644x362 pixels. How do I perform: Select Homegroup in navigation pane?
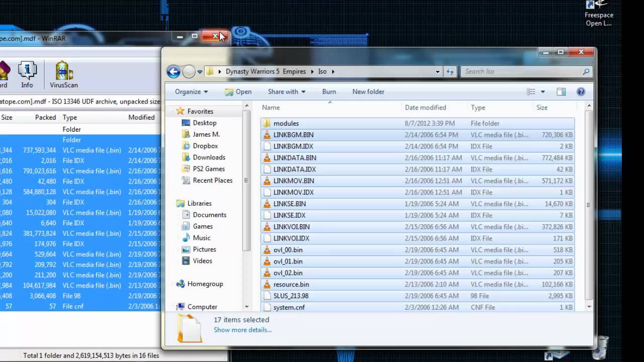[x=205, y=284]
